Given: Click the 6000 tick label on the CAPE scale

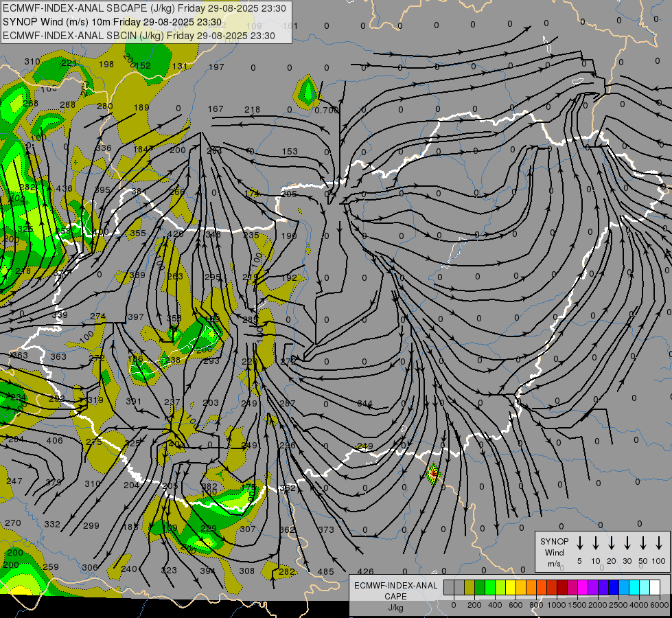Looking at the screenshot, I should click(x=659, y=605).
